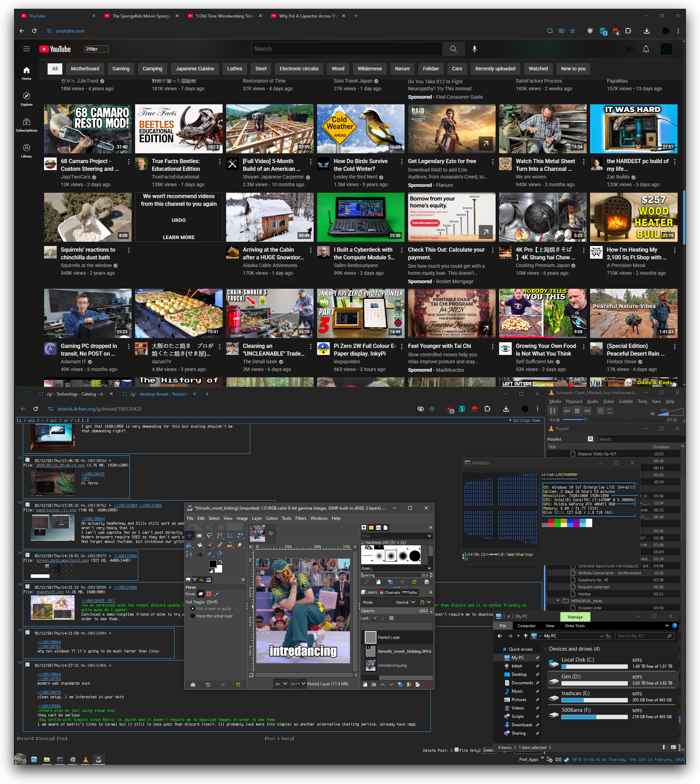
Task: Click UNDO on hidden video card
Action: click(178, 220)
